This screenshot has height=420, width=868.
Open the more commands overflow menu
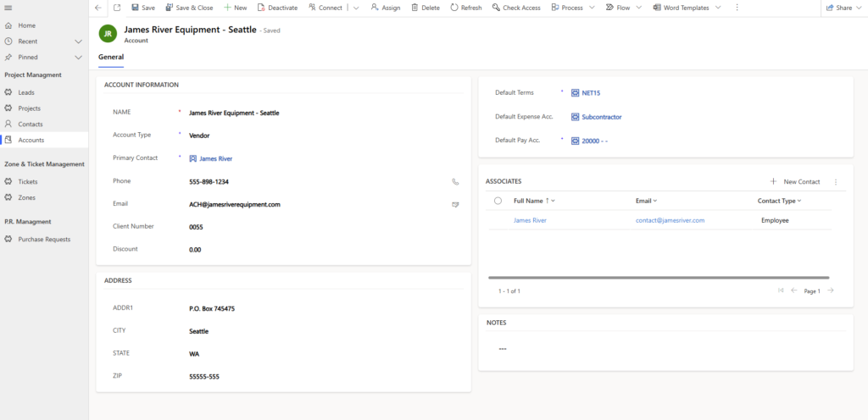coord(737,8)
